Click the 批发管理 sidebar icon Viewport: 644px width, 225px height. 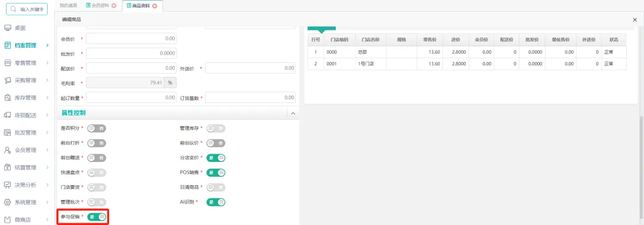[7, 132]
